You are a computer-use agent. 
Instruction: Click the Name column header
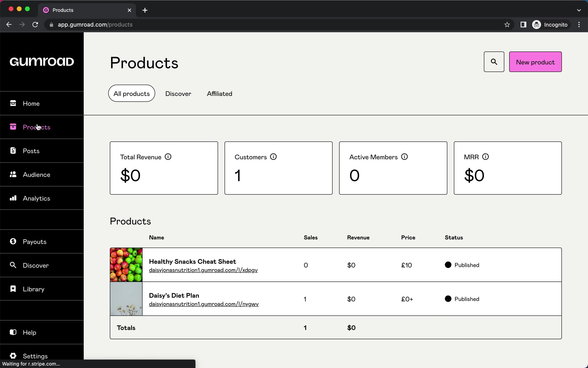(156, 238)
